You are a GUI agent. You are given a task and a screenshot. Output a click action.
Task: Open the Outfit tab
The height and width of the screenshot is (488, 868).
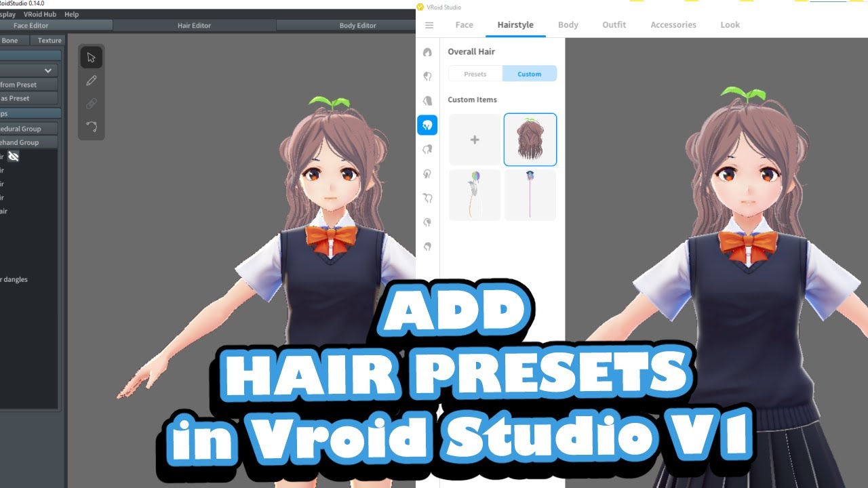(614, 25)
